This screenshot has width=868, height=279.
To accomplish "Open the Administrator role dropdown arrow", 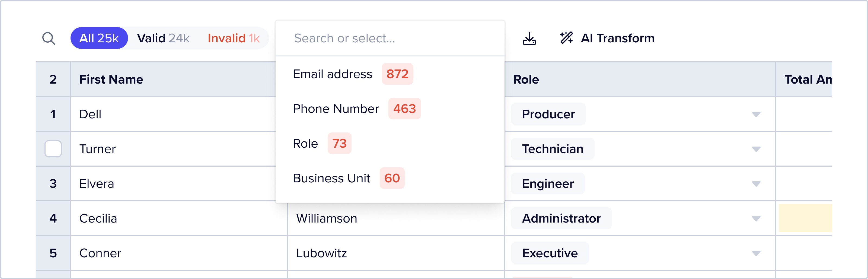I will click(756, 219).
